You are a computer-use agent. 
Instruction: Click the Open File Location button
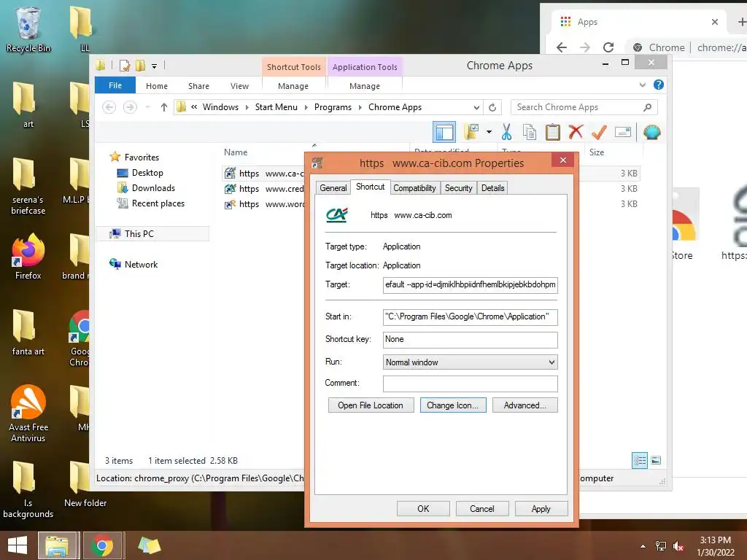click(x=371, y=405)
